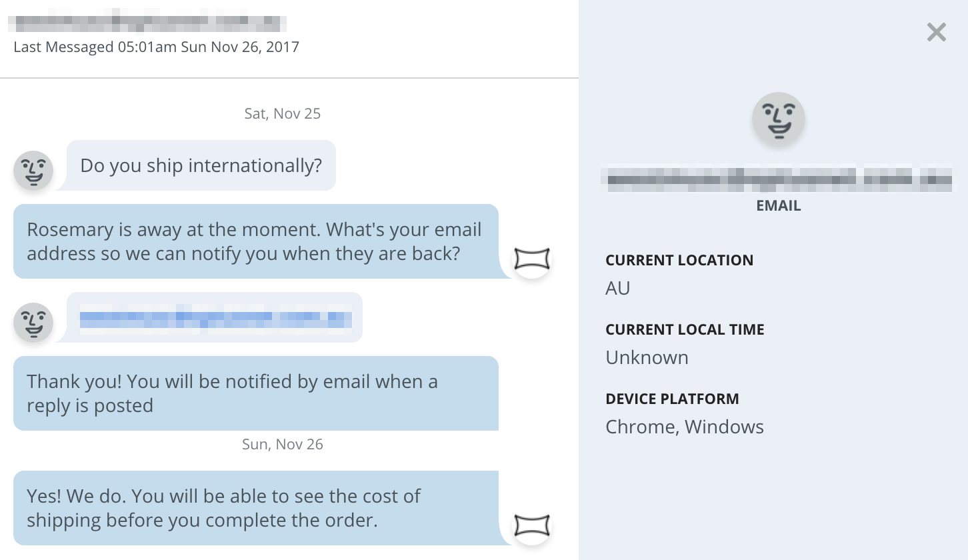Image resolution: width=968 pixels, height=560 pixels.
Task: Click the 'Do you ship internationally?' message
Action: 201,165
